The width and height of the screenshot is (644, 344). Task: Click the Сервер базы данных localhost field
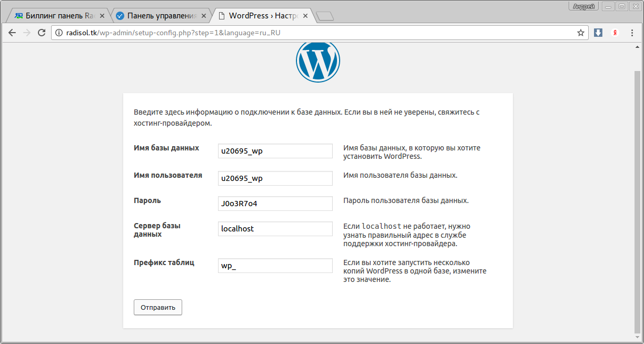(275, 229)
